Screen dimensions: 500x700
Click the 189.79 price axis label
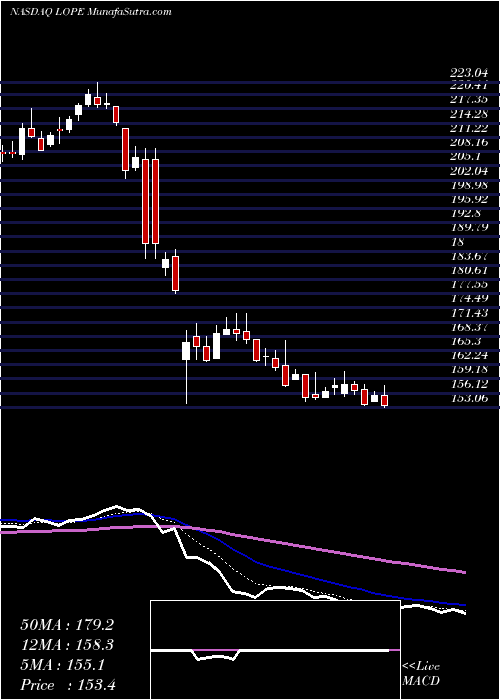(x=469, y=228)
